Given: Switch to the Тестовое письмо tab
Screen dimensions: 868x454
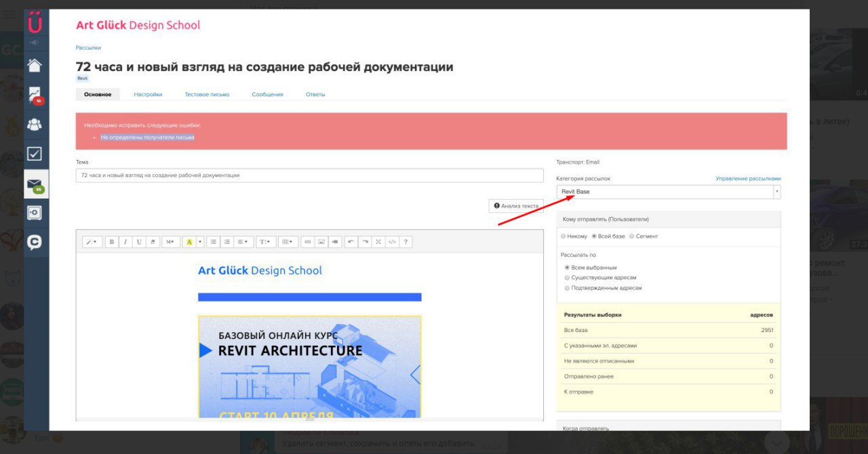Looking at the screenshot, I should coord(207,95).
